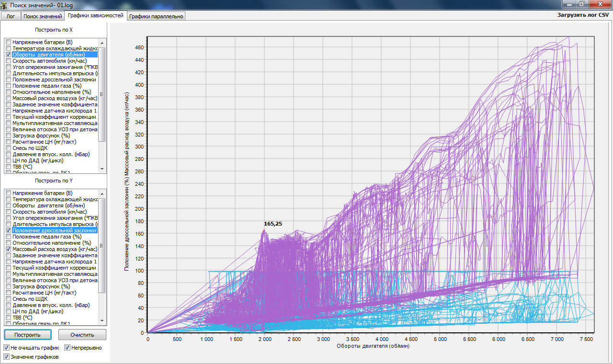Enable Скорость автомобиля in the Y list
This screenshot has height=364, width=613.
coord(8,212)
